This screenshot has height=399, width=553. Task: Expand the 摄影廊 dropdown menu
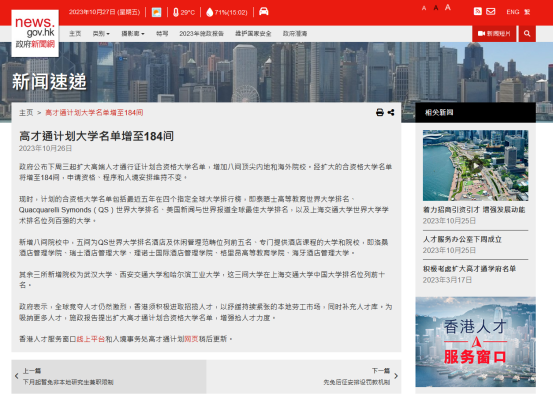[x=133, y=34]
